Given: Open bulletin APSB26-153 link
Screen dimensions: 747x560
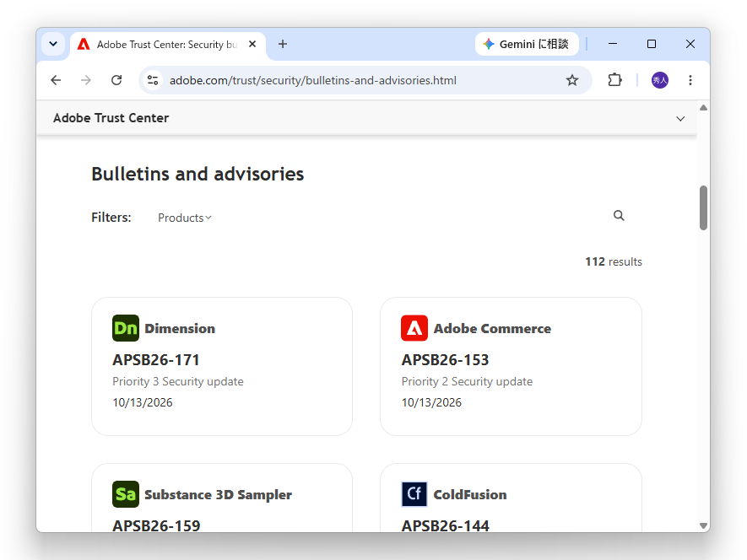Looking at the screenshot, I should coord(445,360).
